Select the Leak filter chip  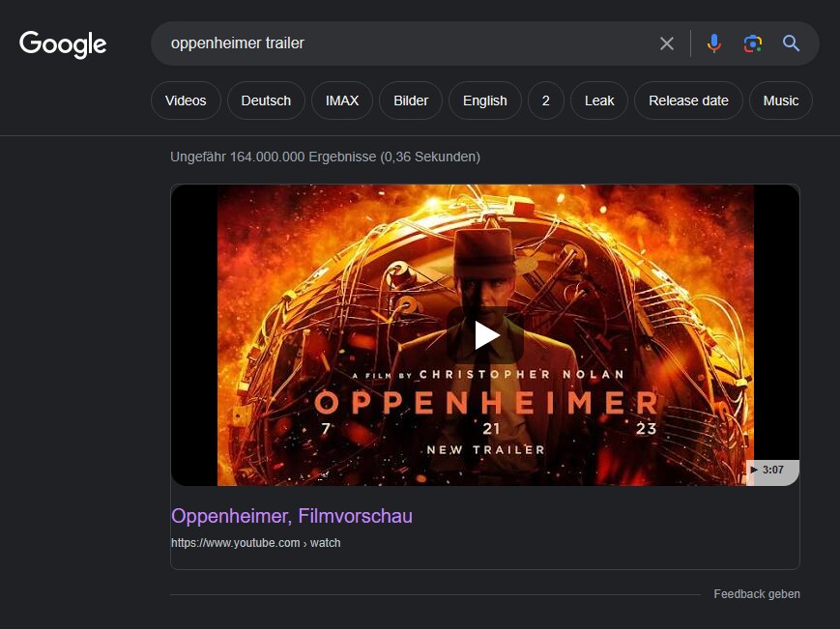point(598,100)
